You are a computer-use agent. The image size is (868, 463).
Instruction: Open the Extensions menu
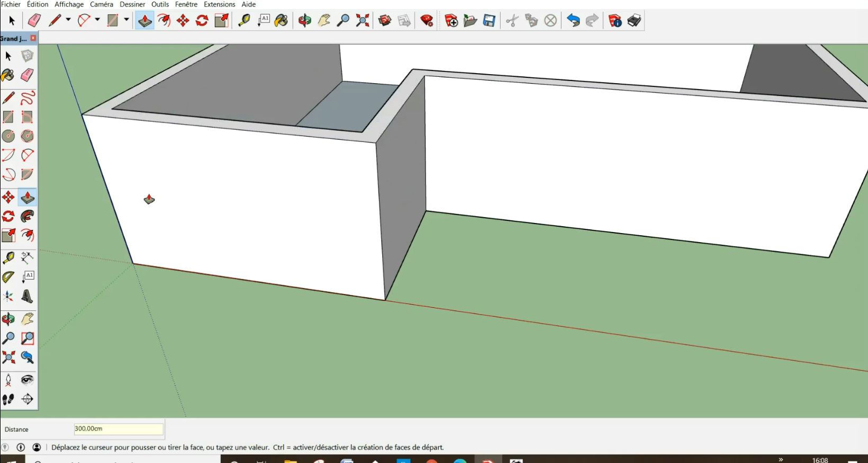click(x=219, y=4)
